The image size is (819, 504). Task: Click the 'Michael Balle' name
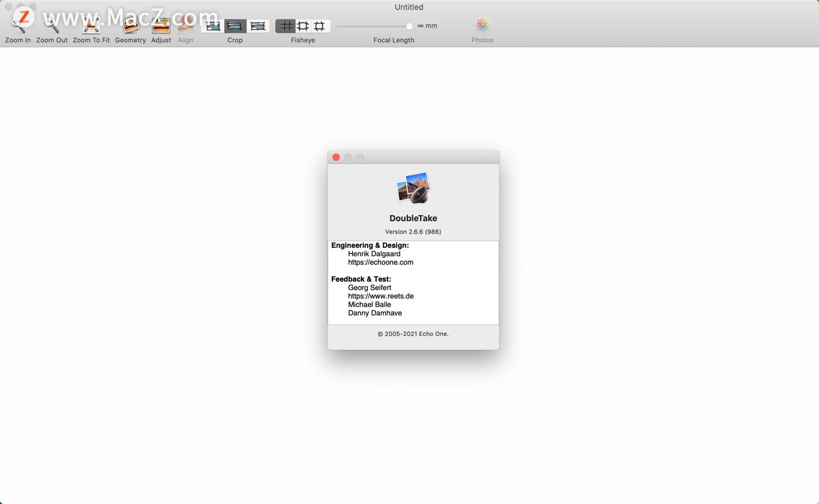370,305
